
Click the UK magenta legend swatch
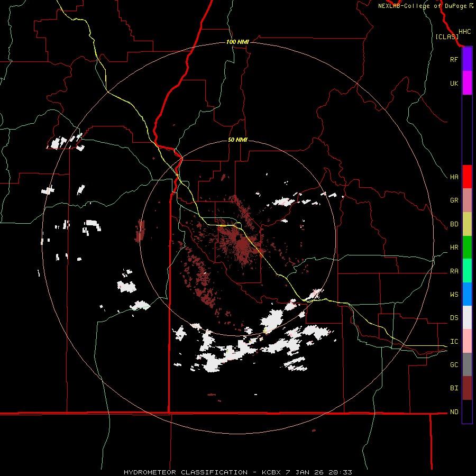pos(467,83)
